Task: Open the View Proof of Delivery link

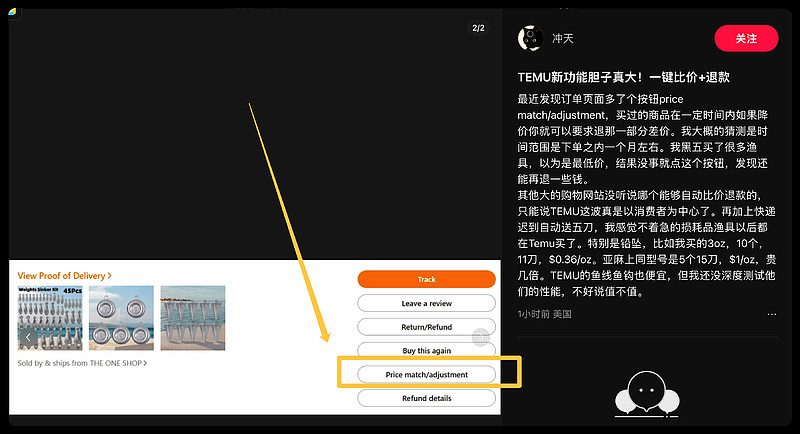Action: 64,275
